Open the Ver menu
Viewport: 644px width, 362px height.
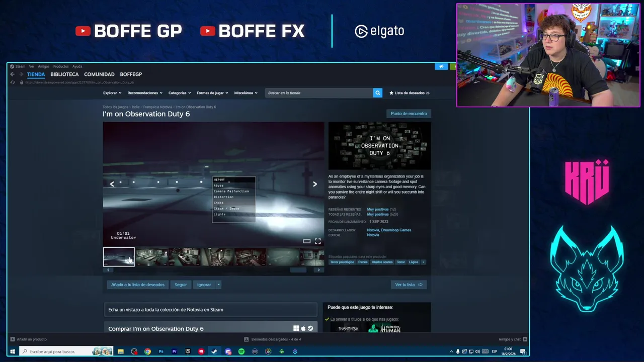pyautogui.click(x=32, y=66)
